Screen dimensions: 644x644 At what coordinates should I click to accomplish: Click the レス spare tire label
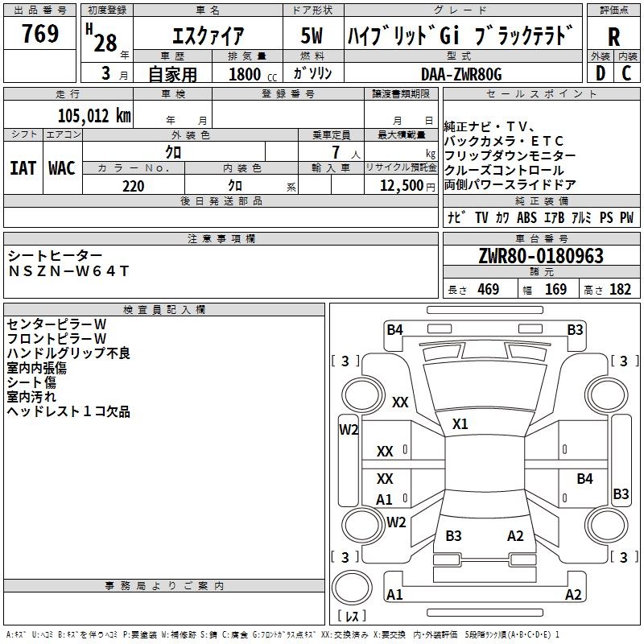coord(352,616)
